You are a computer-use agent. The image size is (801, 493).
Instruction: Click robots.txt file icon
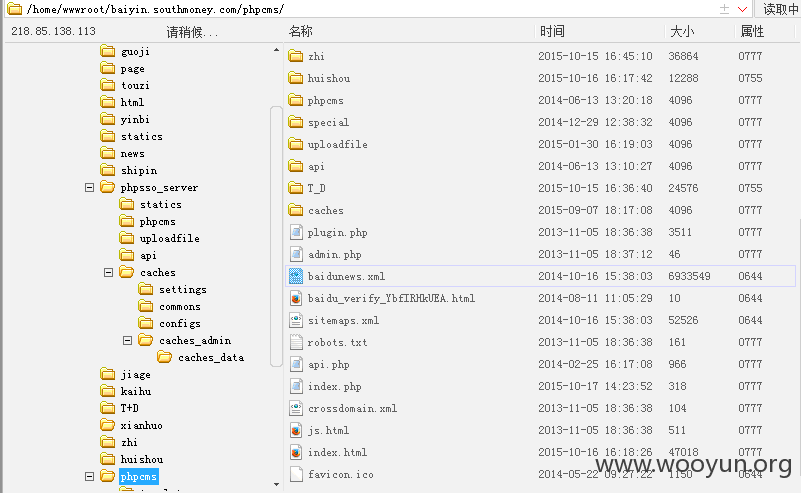296,342
